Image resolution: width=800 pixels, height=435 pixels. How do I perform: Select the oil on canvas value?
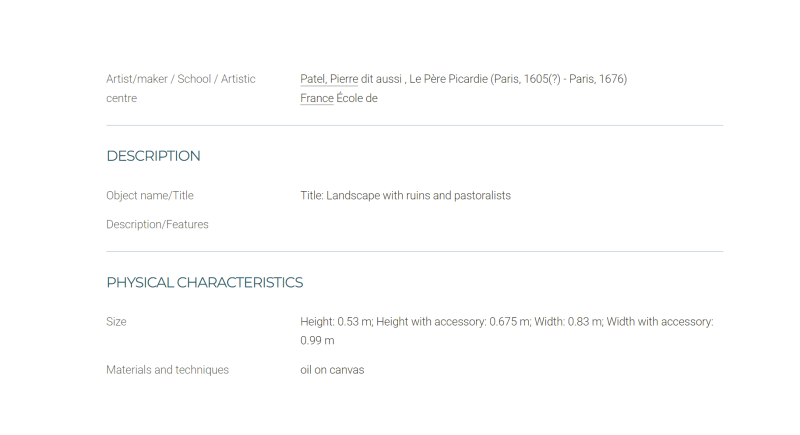(x=332, y=370)
